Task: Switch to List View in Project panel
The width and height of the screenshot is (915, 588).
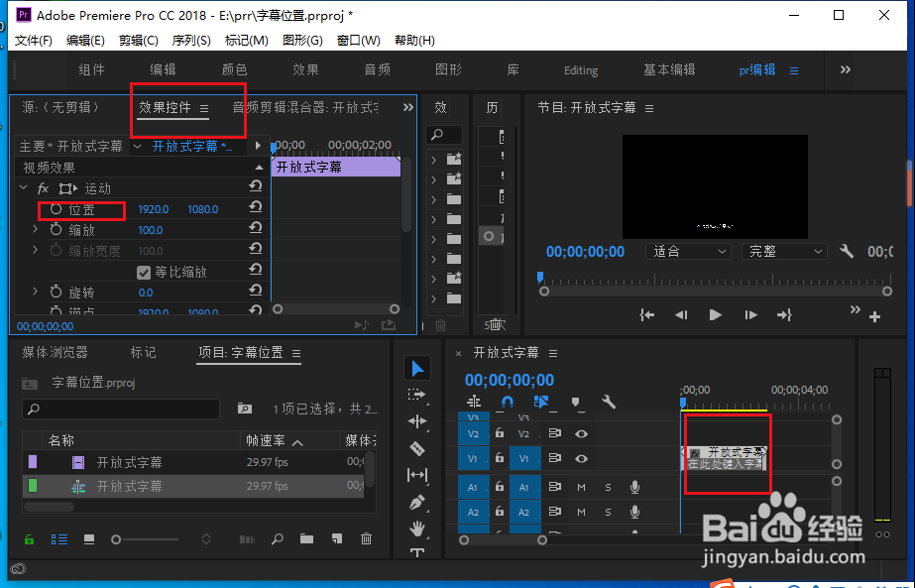Action: [58, 539]
